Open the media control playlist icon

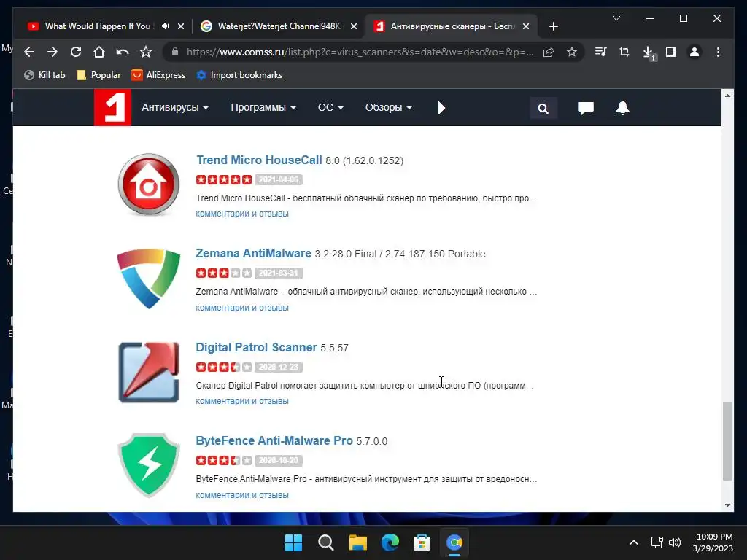(601, 52)
